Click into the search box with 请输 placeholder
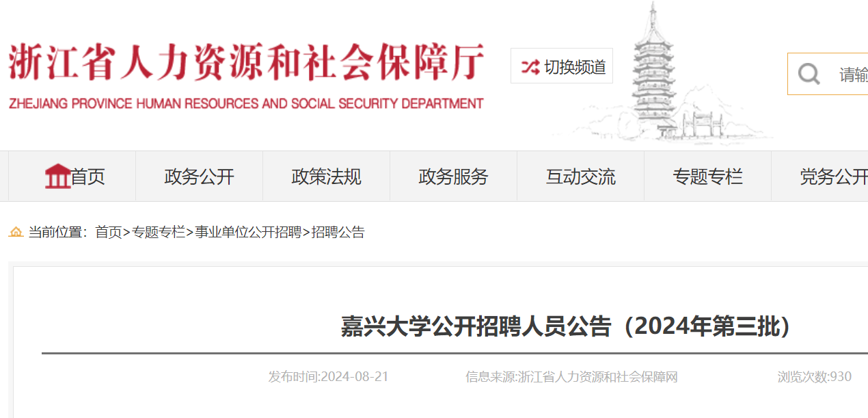The image size is (868, 418). coord(828,74)
